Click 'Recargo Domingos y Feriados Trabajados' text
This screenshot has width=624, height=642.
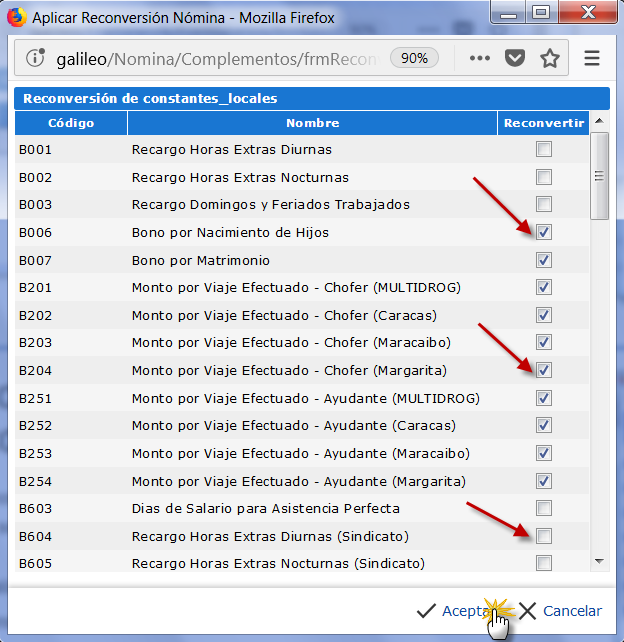click(271, 204)
